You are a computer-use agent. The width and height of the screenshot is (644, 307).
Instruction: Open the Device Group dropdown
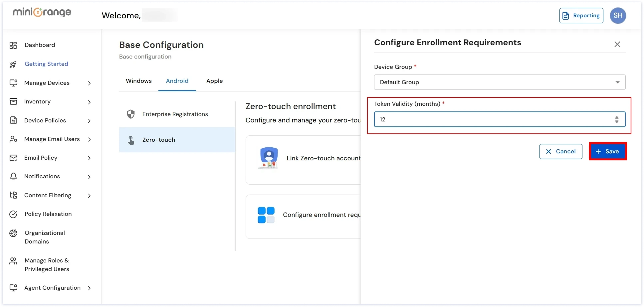tap(499, 82)
